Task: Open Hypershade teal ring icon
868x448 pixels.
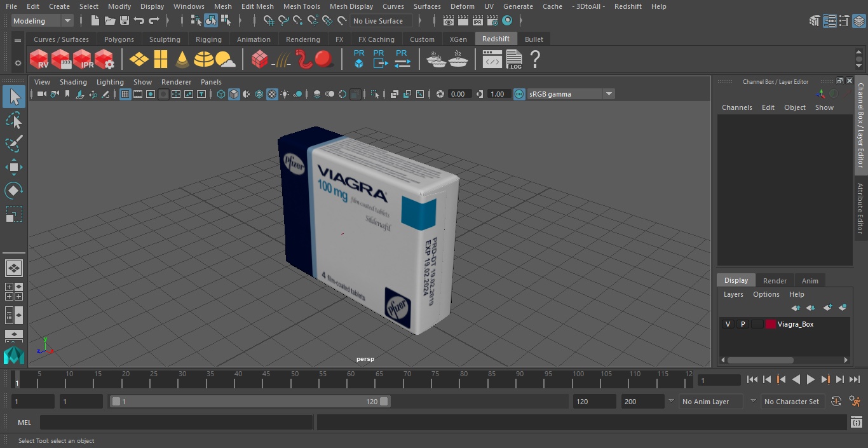Action: 507,21
